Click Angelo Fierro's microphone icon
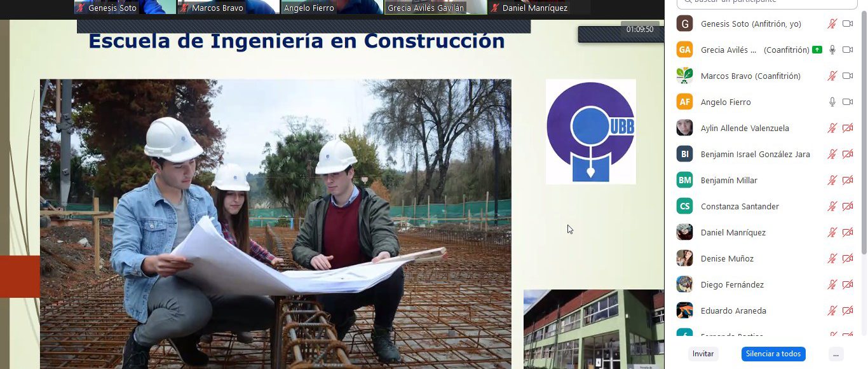The image size is (868, 369). click(x=832, y=102)
